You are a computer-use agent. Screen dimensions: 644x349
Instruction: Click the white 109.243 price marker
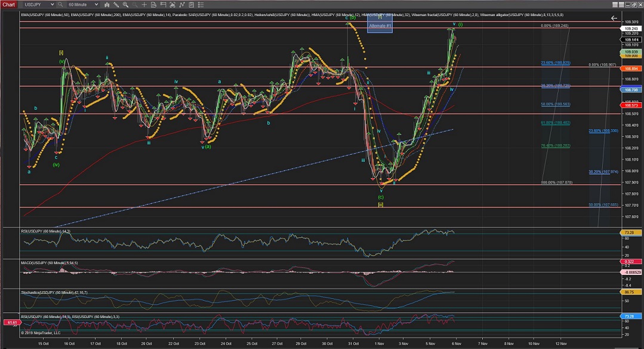631,29
